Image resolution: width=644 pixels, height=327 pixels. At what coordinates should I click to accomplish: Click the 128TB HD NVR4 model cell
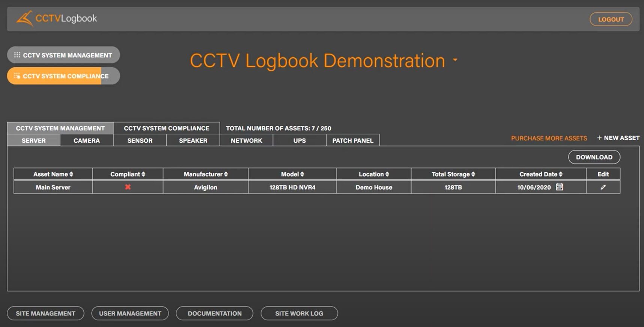[x=292, y=187]
